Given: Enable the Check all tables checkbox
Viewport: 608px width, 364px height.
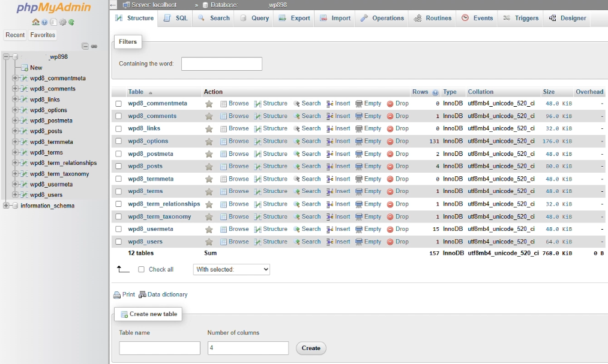Looking at the screenshot, I should pos(142,269).
